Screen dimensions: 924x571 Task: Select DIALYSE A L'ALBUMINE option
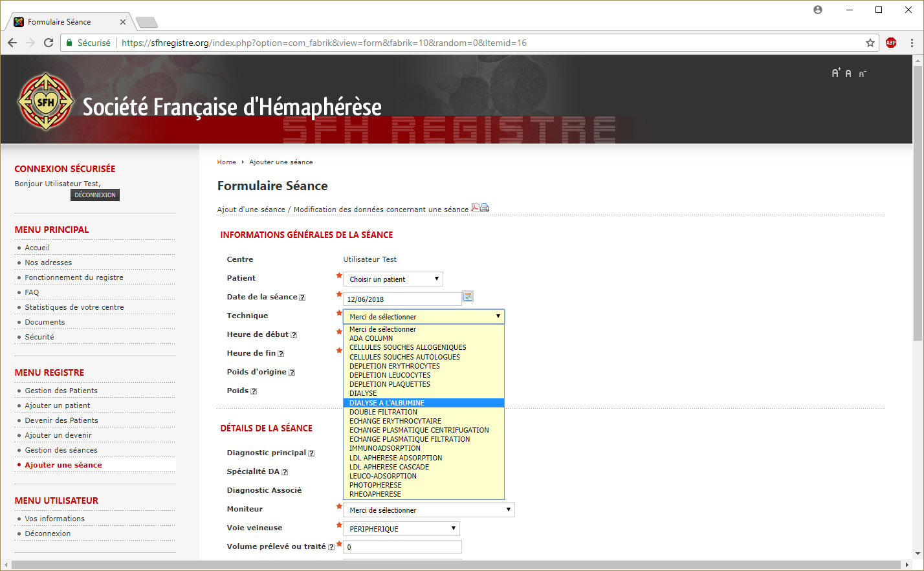tap(387, 403)
